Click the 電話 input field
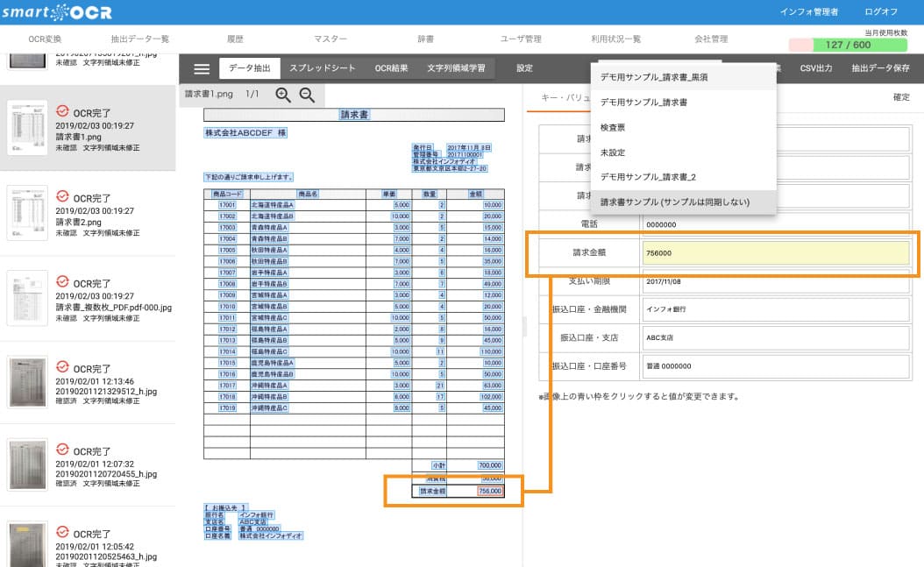The height and width of the screenshot is (567, 924). (x=776, y=224)
